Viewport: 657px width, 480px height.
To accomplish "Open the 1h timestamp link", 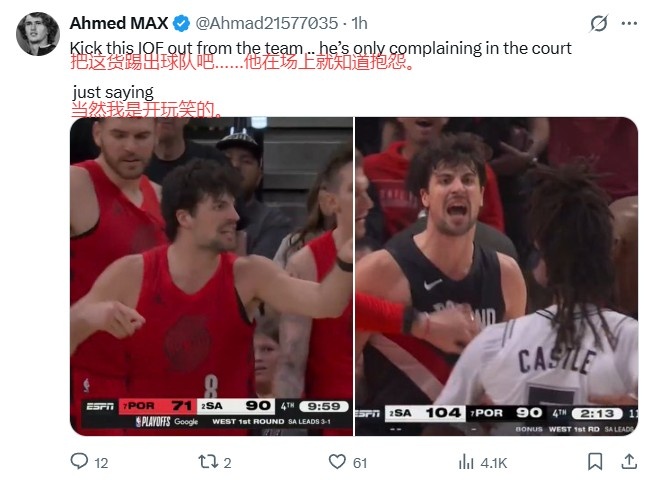I will 359,23.
